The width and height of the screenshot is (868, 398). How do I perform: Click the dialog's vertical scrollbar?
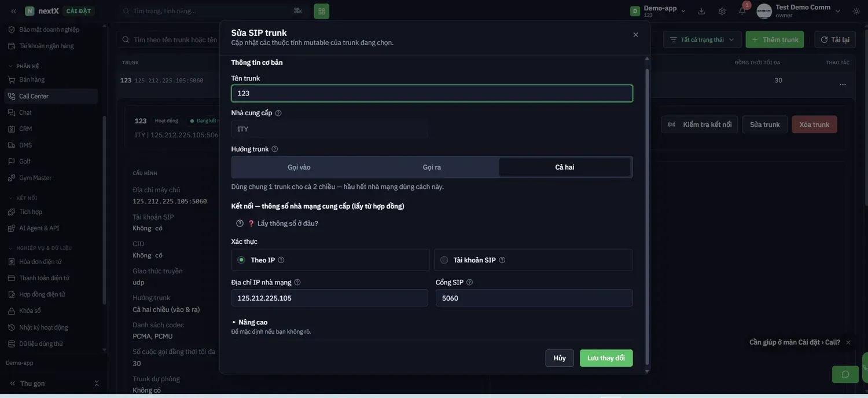(x=647, y=216)
